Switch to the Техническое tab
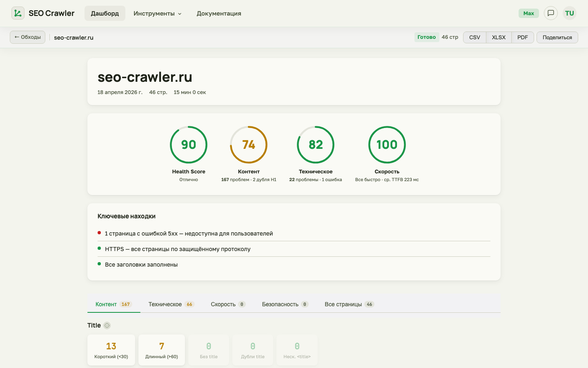The height and width of the screenshot is (368, 588). click(171, 304)
